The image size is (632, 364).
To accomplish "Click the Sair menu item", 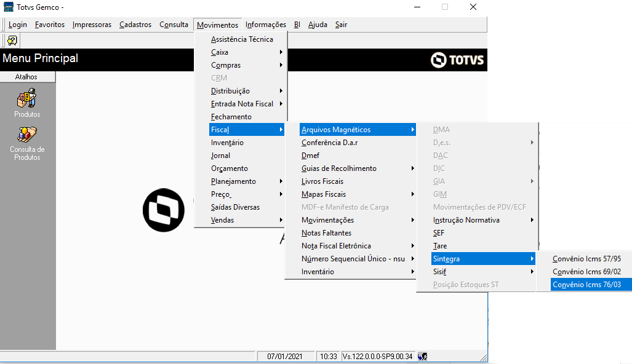I will pyautogui.click(x=341, y=25).
